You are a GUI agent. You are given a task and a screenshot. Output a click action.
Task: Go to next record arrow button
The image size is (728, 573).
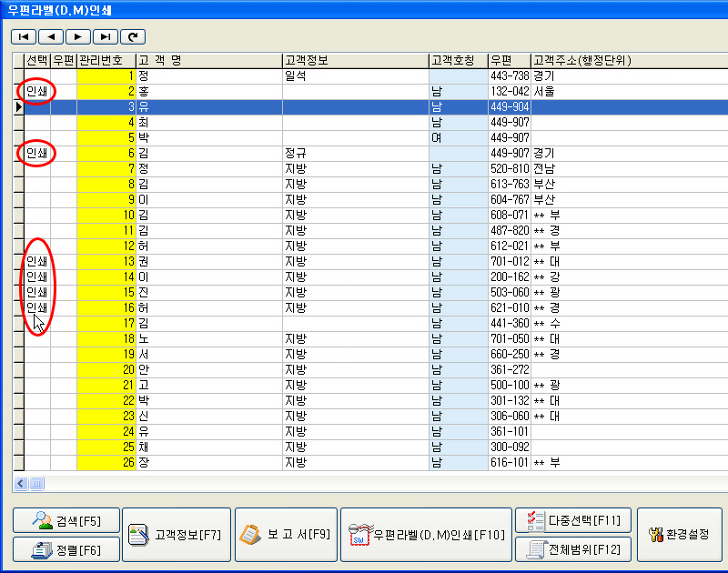point(78,36)
